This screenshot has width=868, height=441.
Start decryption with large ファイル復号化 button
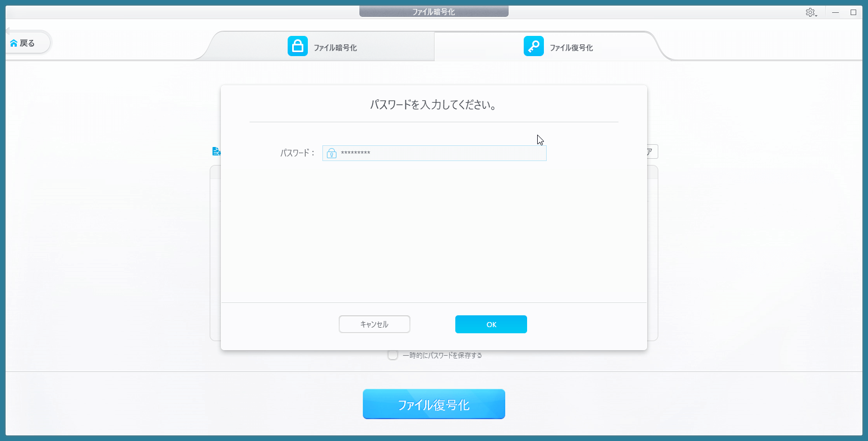(x=434, y=404)
